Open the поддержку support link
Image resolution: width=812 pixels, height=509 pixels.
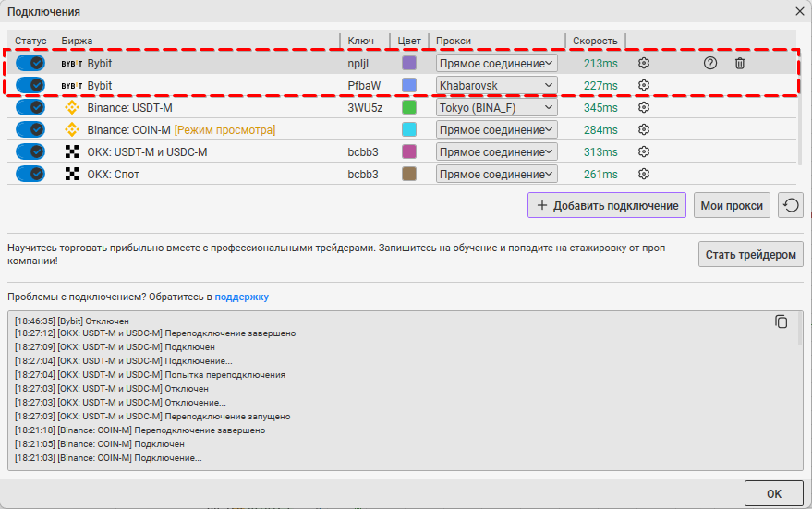pos(242,297)
